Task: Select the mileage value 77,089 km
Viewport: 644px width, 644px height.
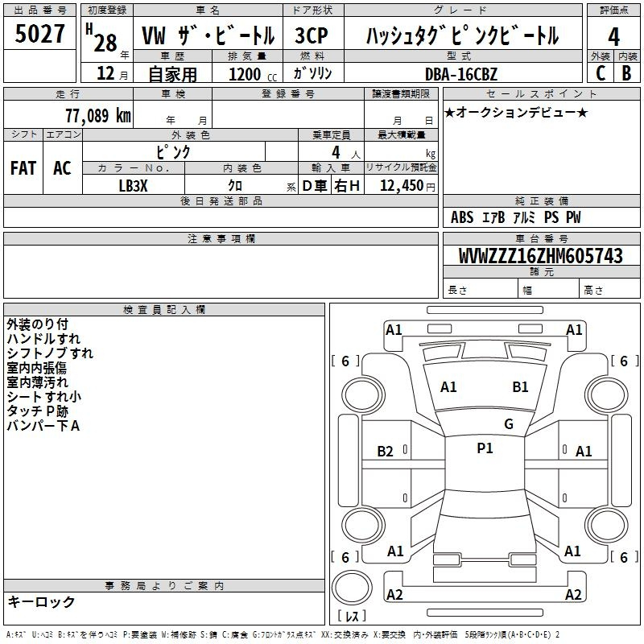Action: pos(97,115)
